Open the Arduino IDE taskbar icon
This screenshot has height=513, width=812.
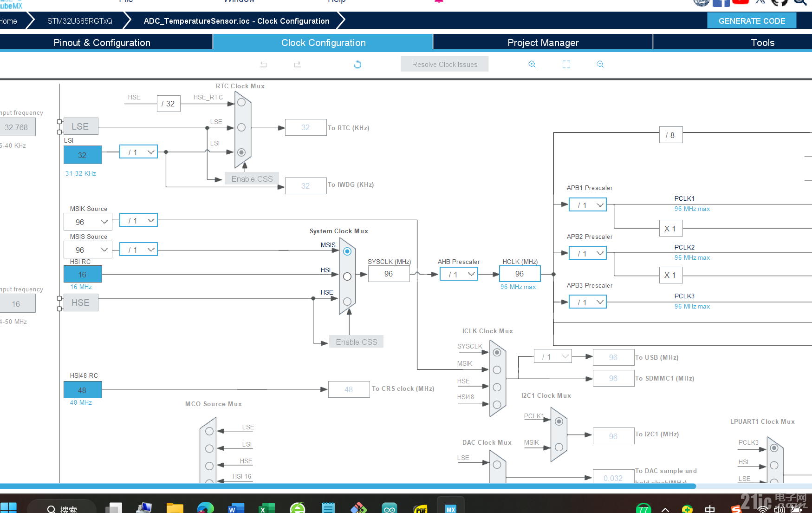pos(390,508)
